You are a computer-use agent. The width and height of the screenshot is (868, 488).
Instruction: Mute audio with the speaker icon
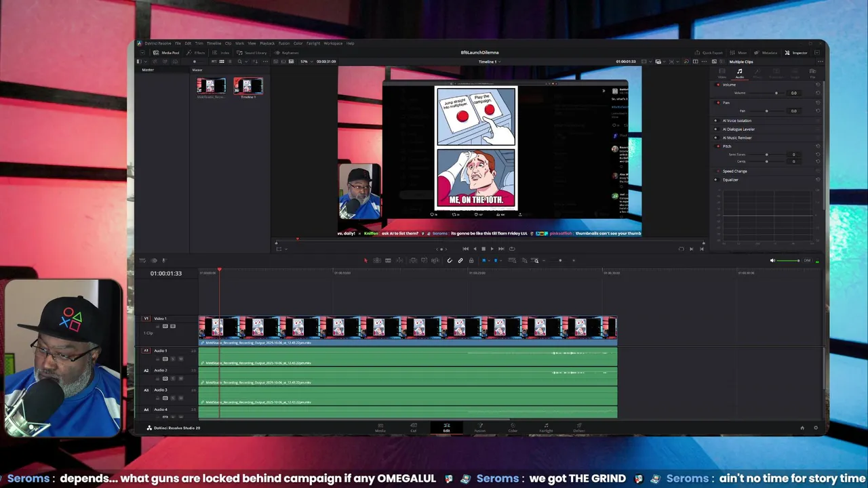[x=772, y=260]
